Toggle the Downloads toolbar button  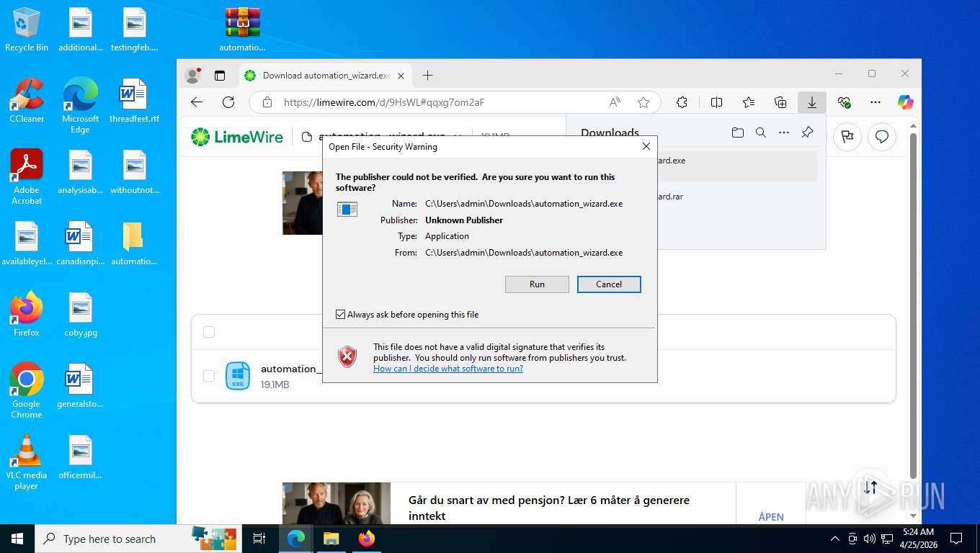point(812,102)
